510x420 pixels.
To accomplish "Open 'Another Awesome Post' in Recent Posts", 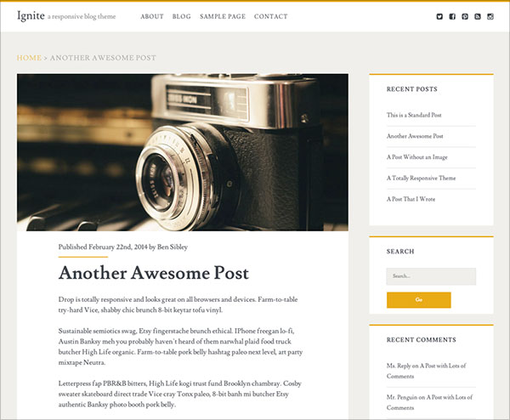I will (415, 136).
